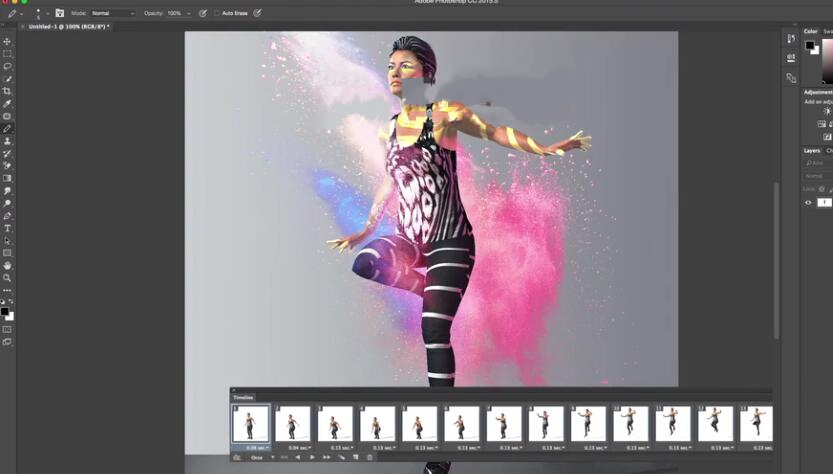Select the Zoom tool
This screenshot has height=474, width=833.
pyautogui.click(x=7, y=278)
